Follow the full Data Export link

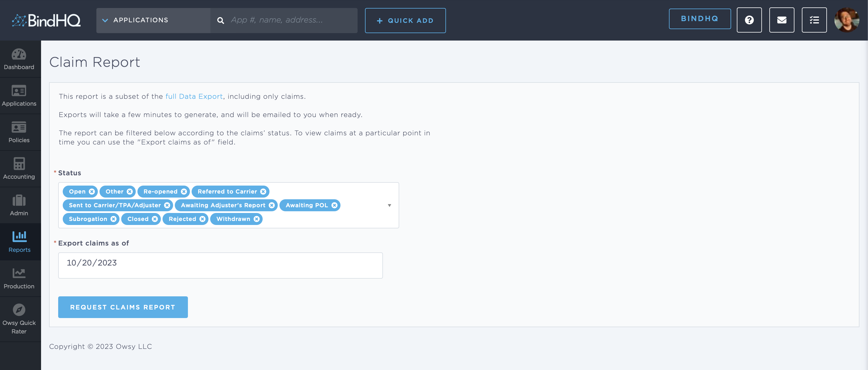coord(194,96)
